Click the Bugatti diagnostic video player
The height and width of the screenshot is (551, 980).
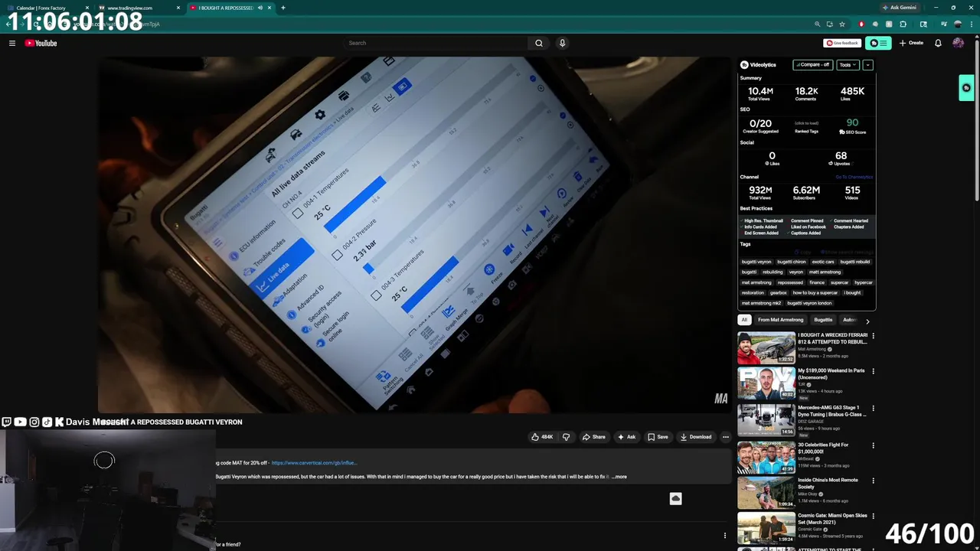coord(414,234)
